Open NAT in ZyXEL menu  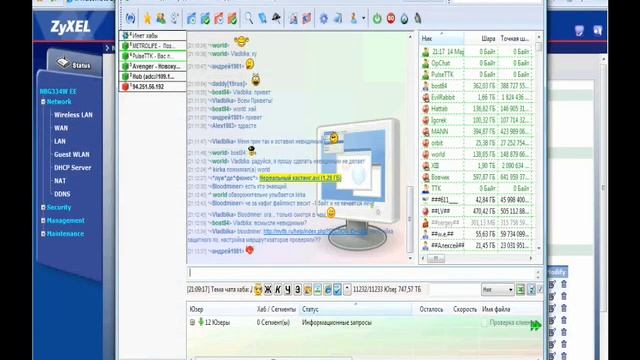tap(60, 180)
